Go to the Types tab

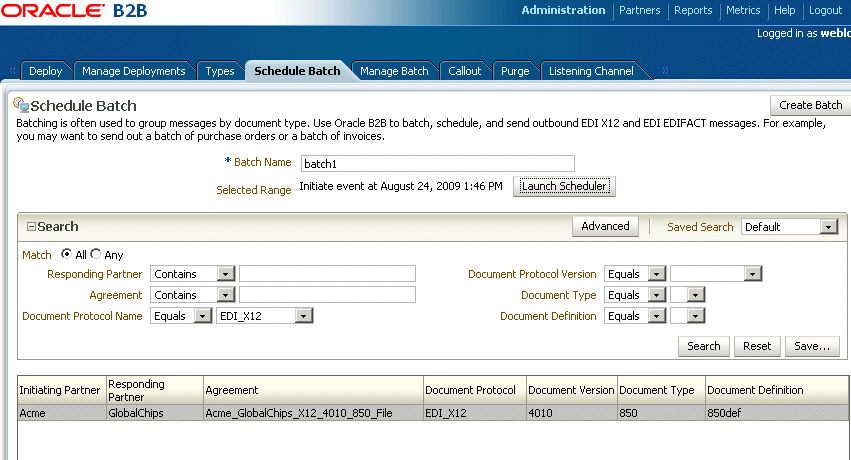tap(220, 71)
